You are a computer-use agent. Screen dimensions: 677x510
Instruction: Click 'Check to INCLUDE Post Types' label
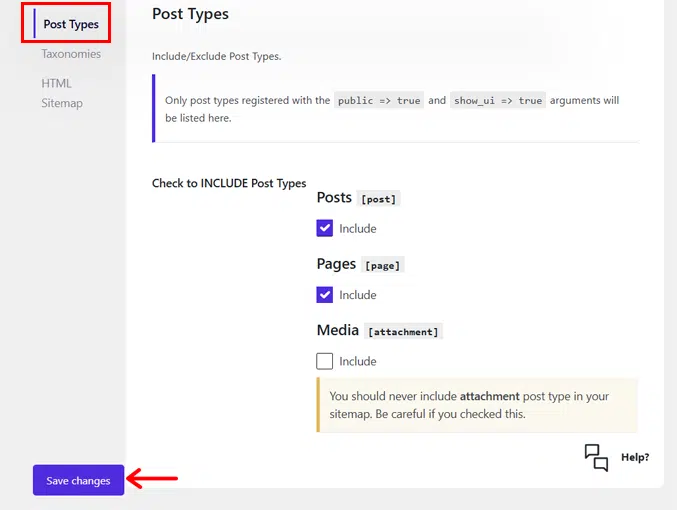coord(229,183)
